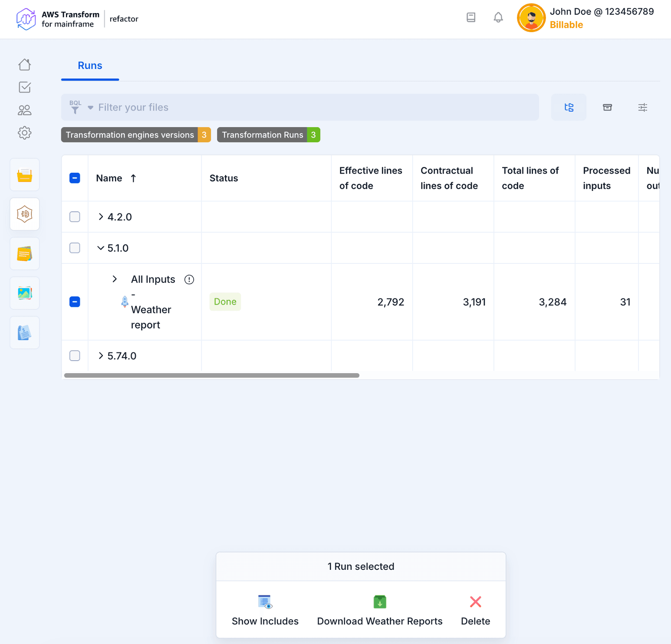Expand the All Inputs run row
This screenshot has height=644, width=671.
[x=115, y=279]
